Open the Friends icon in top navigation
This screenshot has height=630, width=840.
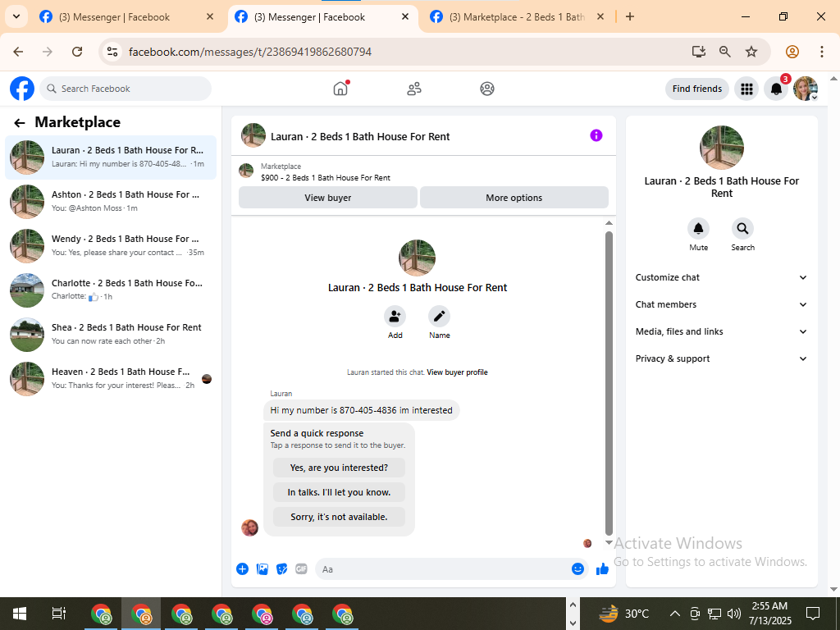tap(414, 89)
